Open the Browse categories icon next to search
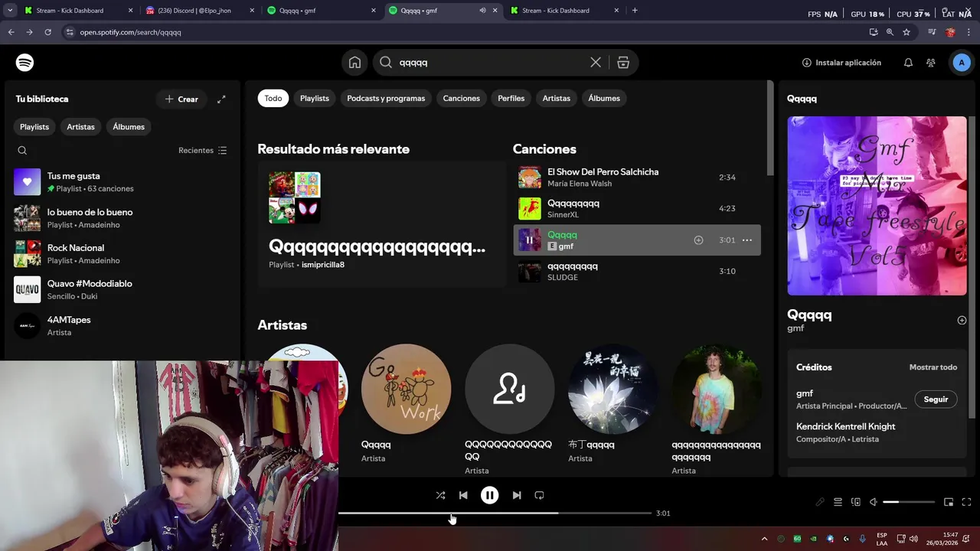Viewport: 980px width, 551px height. pyautogui.click(x=623, y=63)
